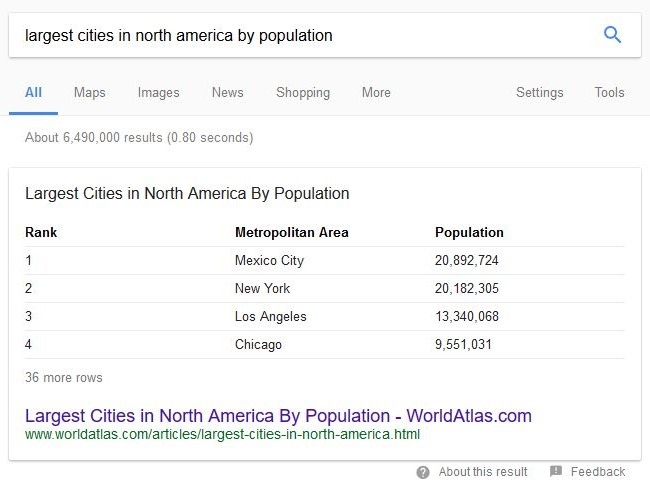Click the Feedback flag icon
Viewport: 650px width, 490px height.
click(555, 471)
